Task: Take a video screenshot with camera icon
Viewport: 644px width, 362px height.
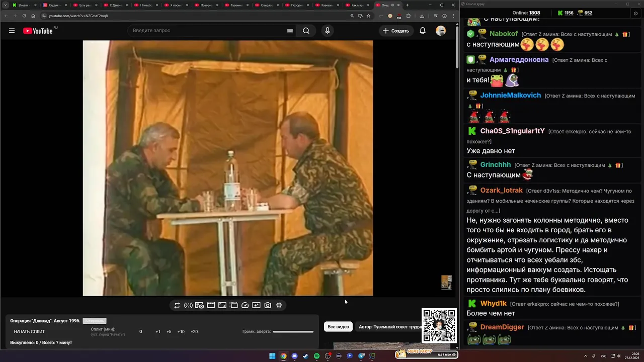Action: [268, 305]
